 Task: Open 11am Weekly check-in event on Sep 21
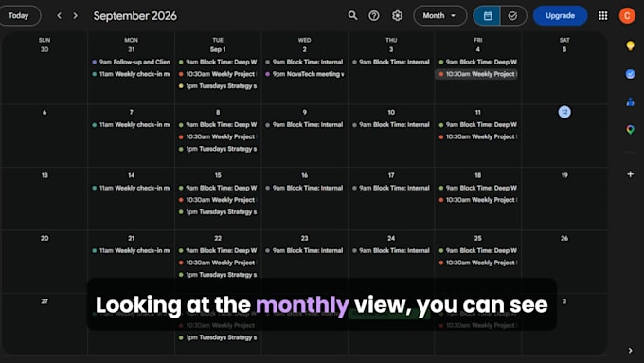(x=131, y=251)
